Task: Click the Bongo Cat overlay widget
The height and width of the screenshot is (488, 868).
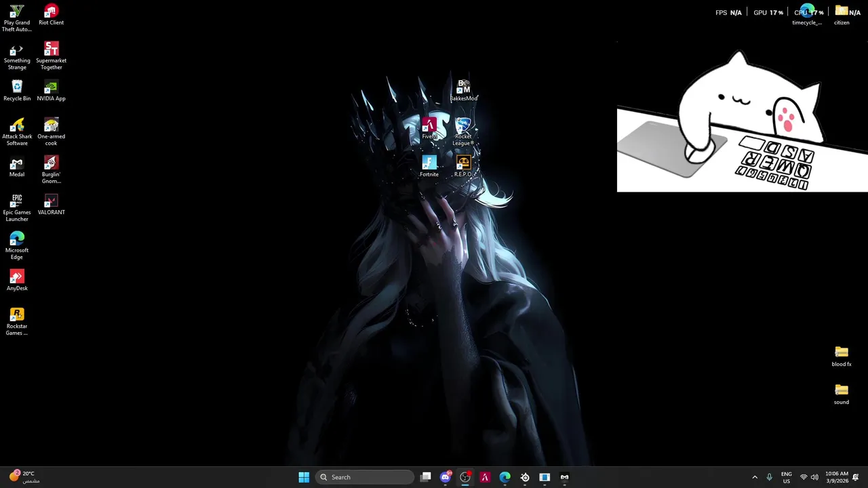Action: pyautogui.click(x=742, y=121)
